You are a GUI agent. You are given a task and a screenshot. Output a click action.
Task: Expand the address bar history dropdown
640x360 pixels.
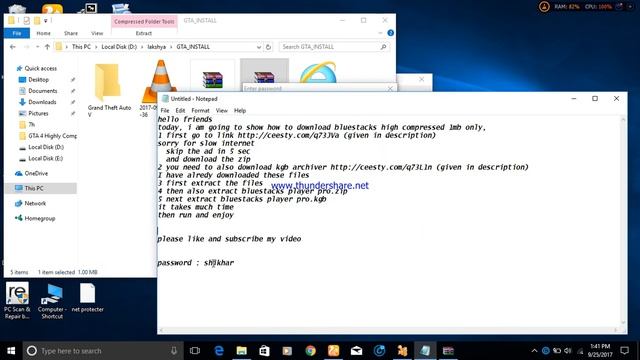[259, 47]
